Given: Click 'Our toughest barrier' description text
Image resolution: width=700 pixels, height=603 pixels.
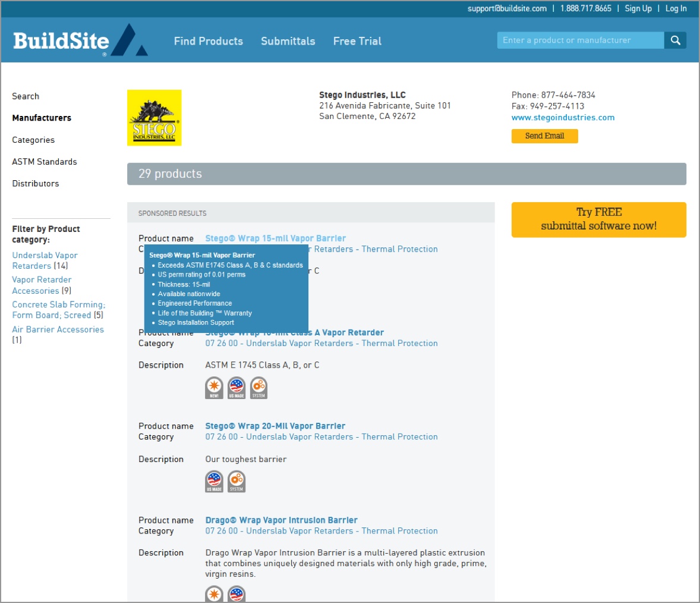Looking at the screenshot, I should coord(246,459).
